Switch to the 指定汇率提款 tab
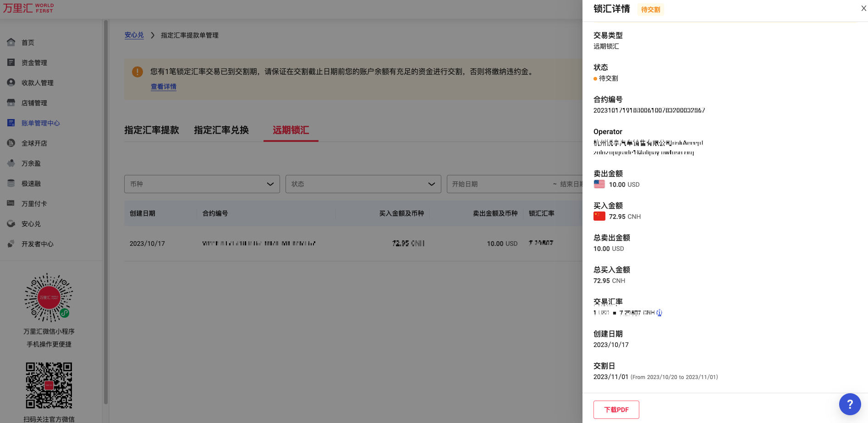The image size is (868, 423). coord(152,130)
